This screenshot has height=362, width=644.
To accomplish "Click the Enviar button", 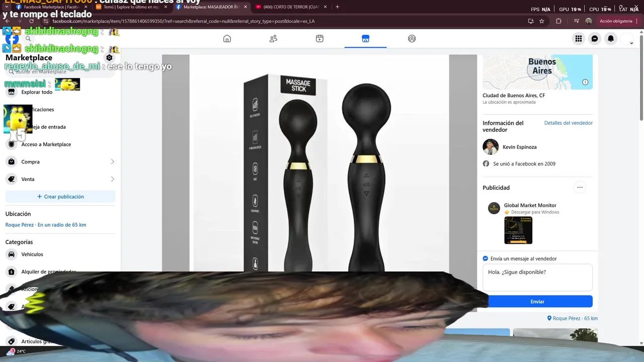I will click(537, 302).
